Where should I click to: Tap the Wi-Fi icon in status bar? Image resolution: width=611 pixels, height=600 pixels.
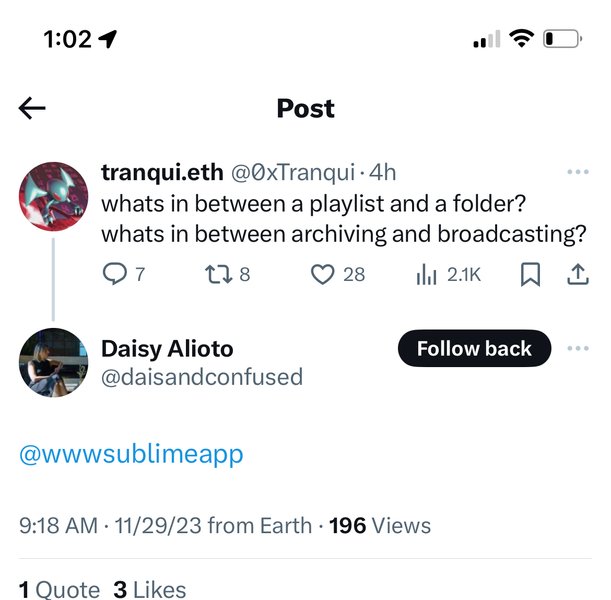tap(520, 39)
